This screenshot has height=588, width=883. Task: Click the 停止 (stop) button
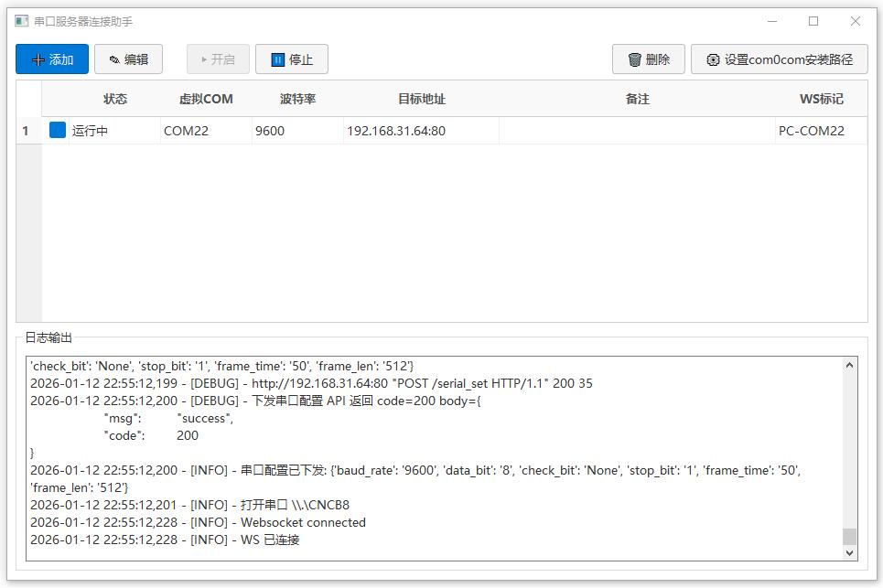[292, 59]
